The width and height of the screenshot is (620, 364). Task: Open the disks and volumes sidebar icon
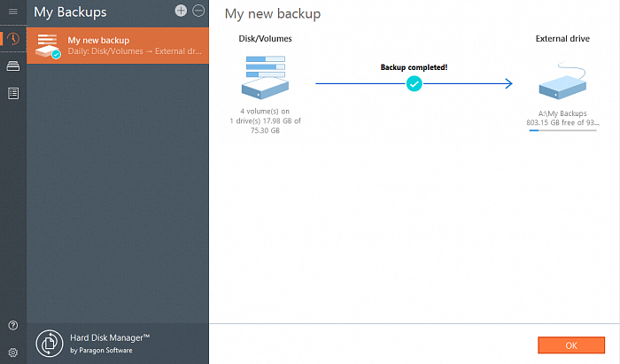(12, 66)
